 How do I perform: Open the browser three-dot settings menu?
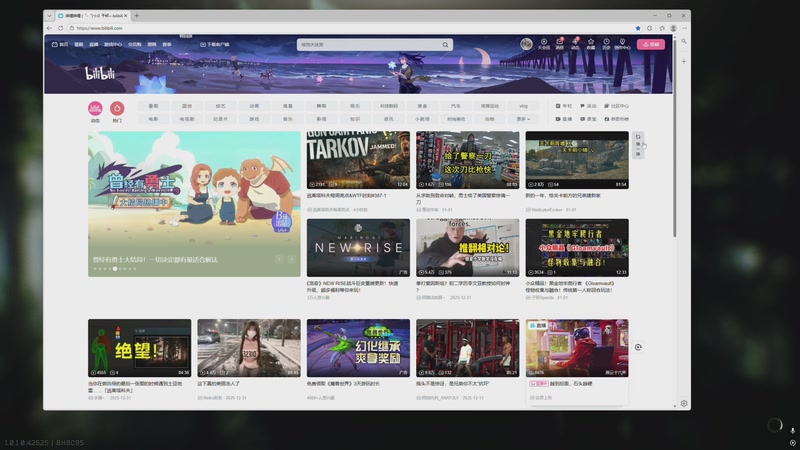[685, 28]
